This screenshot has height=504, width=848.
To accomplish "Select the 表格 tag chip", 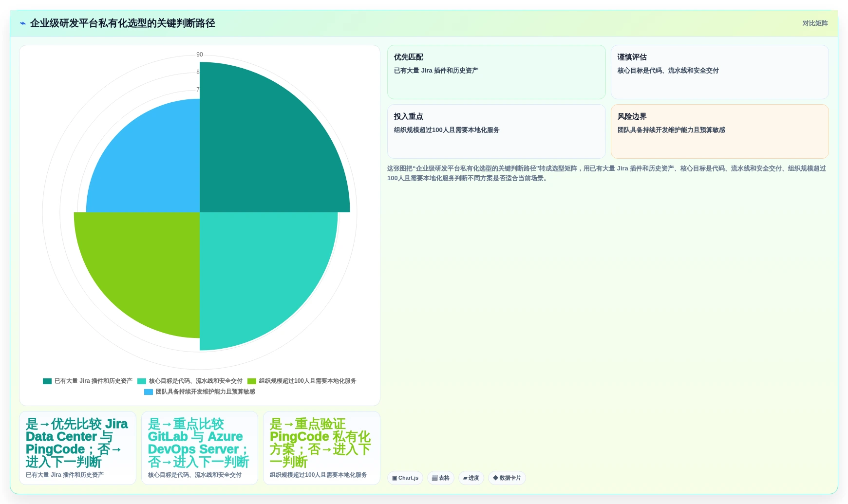I will (441, 478).
